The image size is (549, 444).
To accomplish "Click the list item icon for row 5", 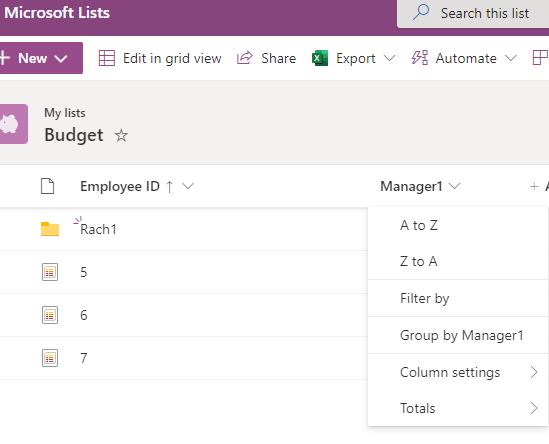I will [50, 272].
